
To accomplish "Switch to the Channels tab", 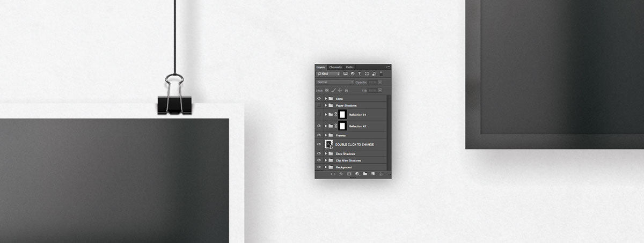I will 335,67.
